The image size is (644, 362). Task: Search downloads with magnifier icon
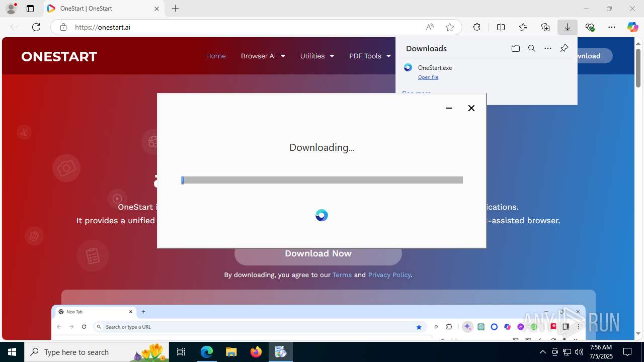point(532,48)
